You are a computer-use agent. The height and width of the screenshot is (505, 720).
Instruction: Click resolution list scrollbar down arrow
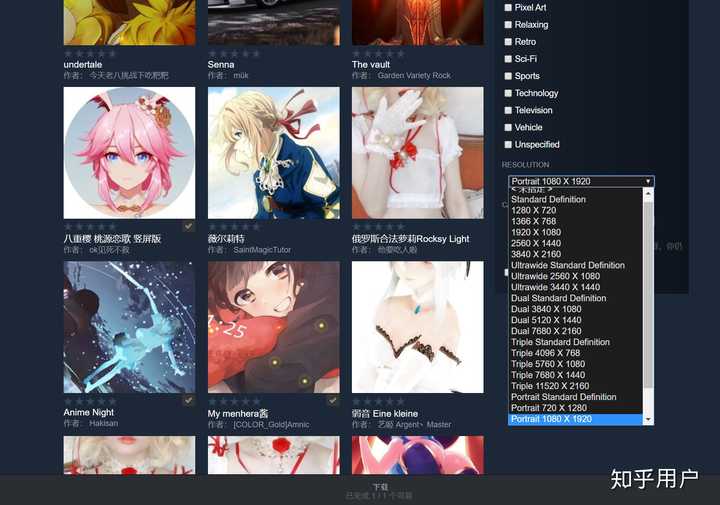coord(648,420)
